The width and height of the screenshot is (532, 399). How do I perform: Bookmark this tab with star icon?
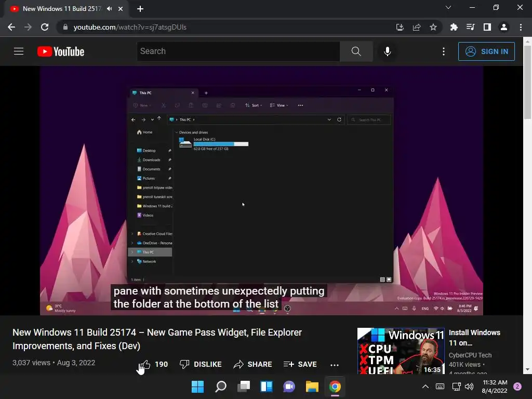433,27
